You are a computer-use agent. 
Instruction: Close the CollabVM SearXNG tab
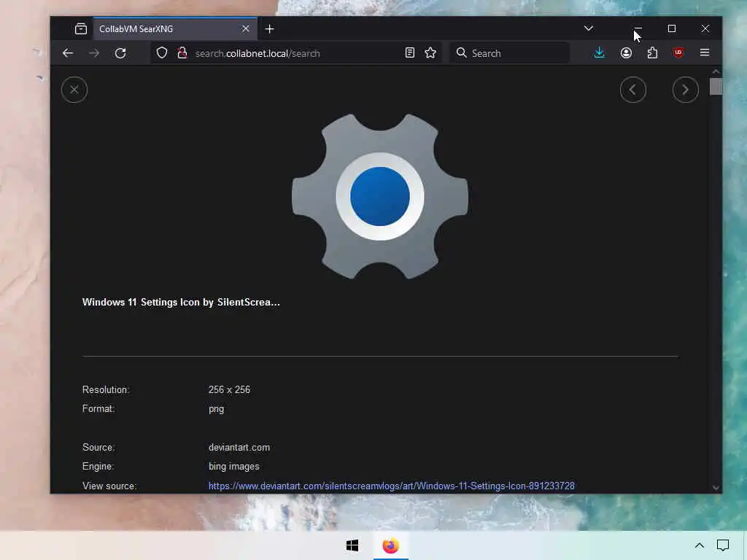click(x=246, y=29)
